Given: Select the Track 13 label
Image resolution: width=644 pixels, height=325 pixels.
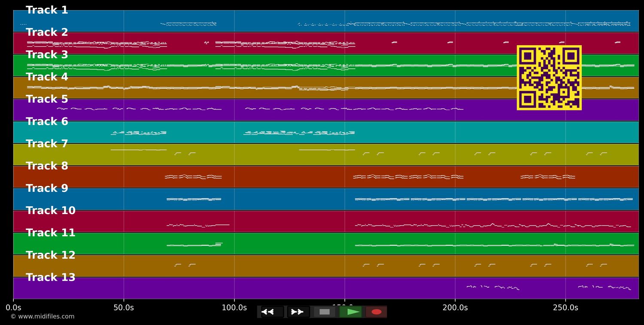Looking at the screenshot, I should click(x=50, y=278).
